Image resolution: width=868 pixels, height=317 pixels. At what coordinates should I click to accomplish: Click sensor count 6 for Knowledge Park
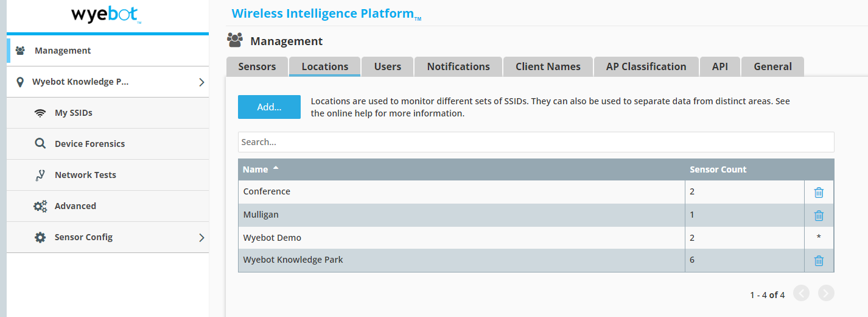692,260
